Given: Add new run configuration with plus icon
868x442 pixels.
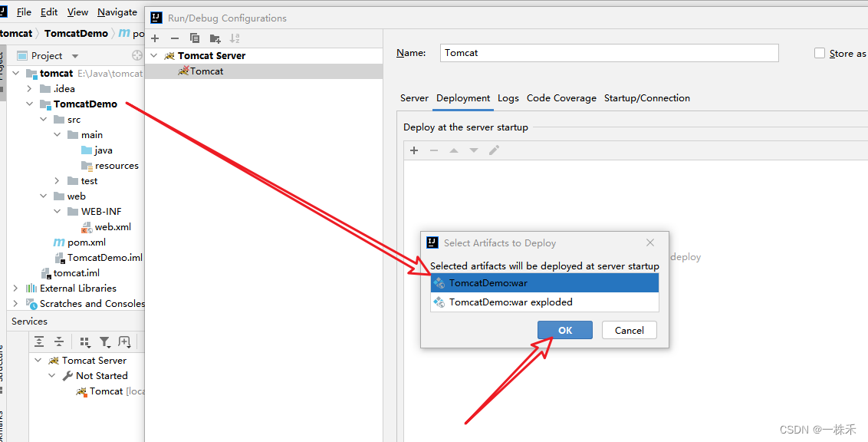Looking at the screenshot, I should point(155,38).
